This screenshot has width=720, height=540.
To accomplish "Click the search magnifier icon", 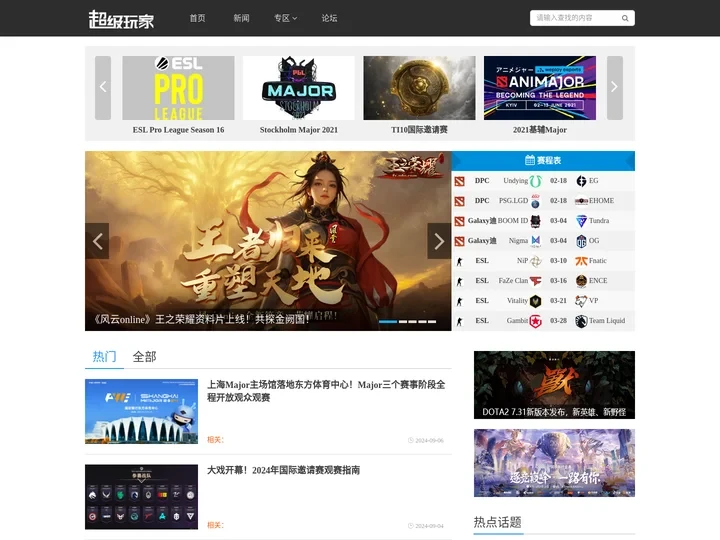I will [624, 18].
